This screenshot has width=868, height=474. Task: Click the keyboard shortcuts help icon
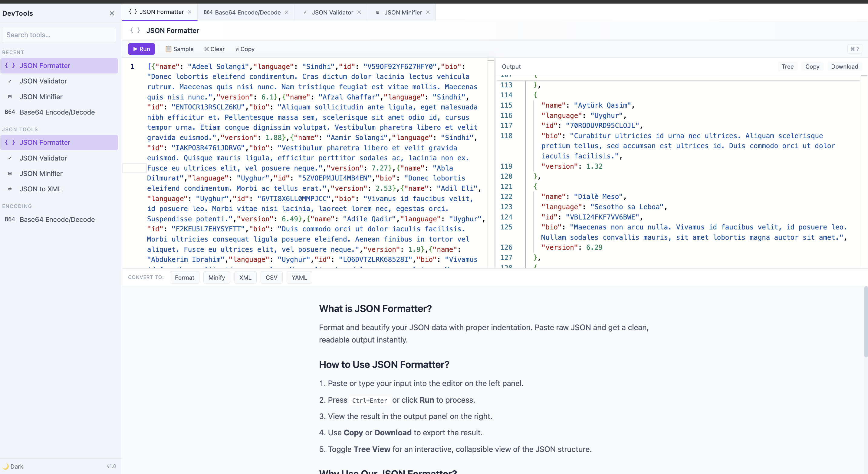coord(855,49)
